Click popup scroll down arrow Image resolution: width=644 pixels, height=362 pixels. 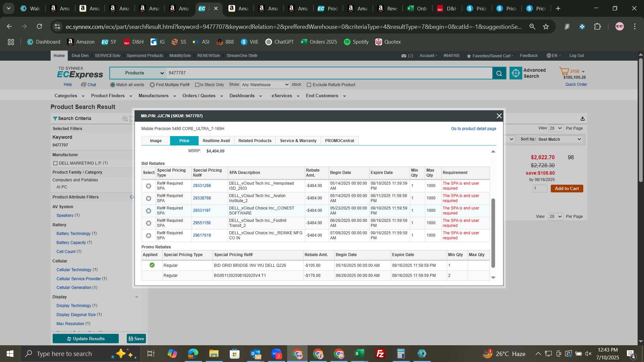coord(493,278)
